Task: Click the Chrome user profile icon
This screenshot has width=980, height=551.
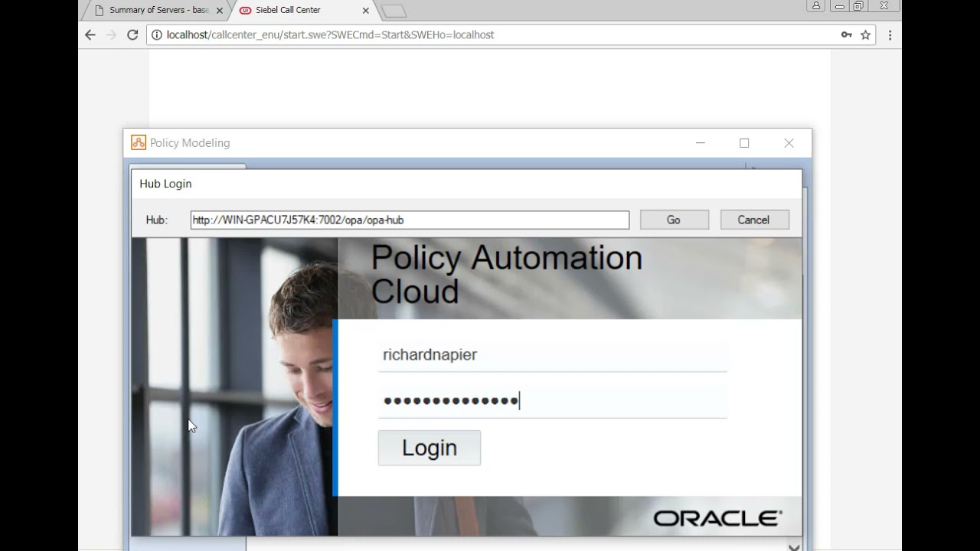Action: (x=816, y=5)
